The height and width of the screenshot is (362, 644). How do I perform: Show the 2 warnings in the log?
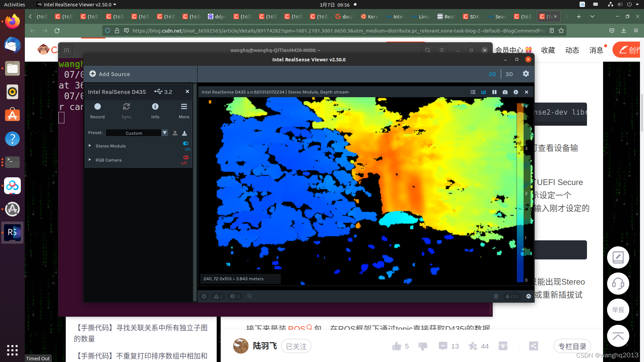[218, 296]
